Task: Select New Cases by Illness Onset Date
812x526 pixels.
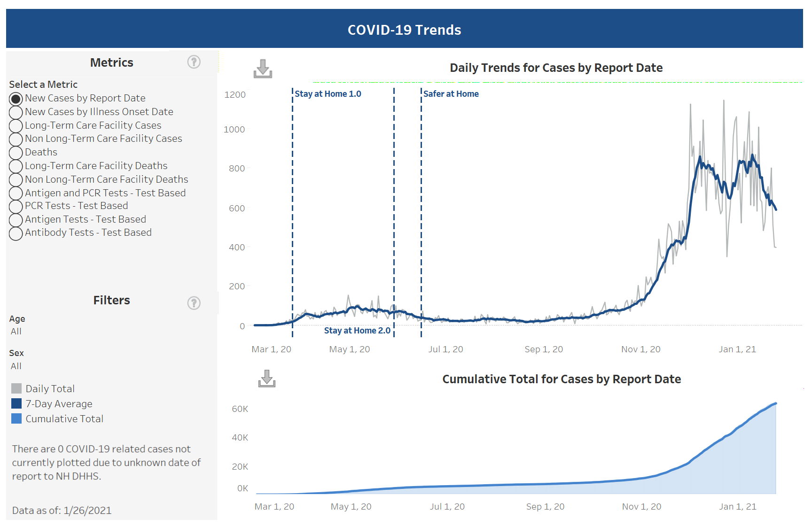Action: [16, 112]
